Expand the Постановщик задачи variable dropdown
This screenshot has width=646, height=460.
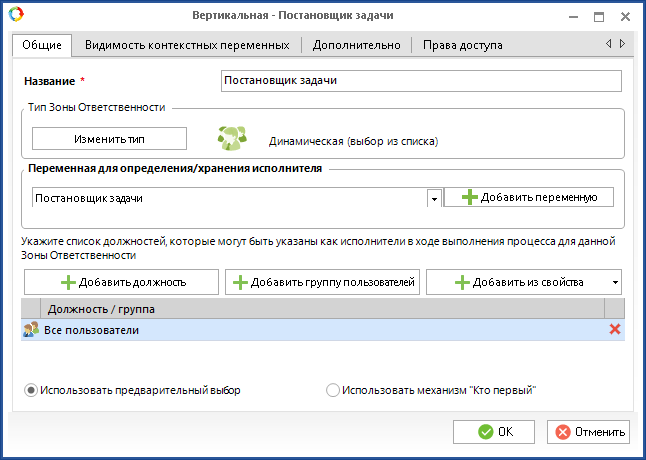(x=434, y=198)
